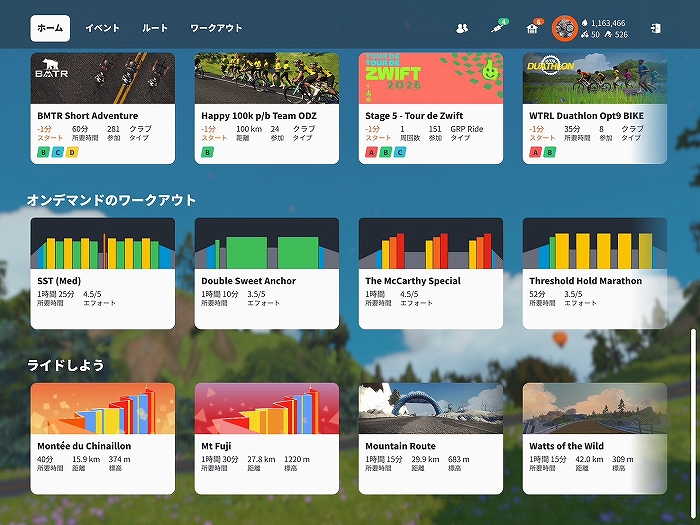Screen dimensions: 700x525
Task: Select the ホーム tab
Action: (50, 28)
